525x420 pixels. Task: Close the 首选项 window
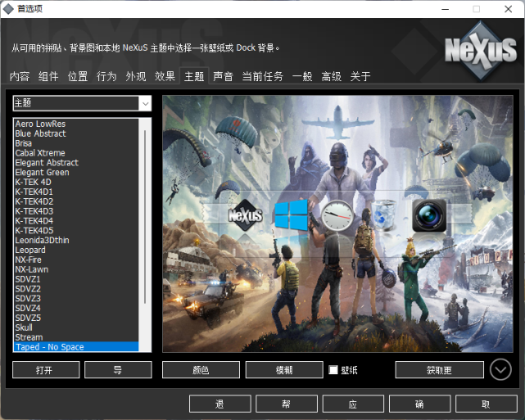509,9
